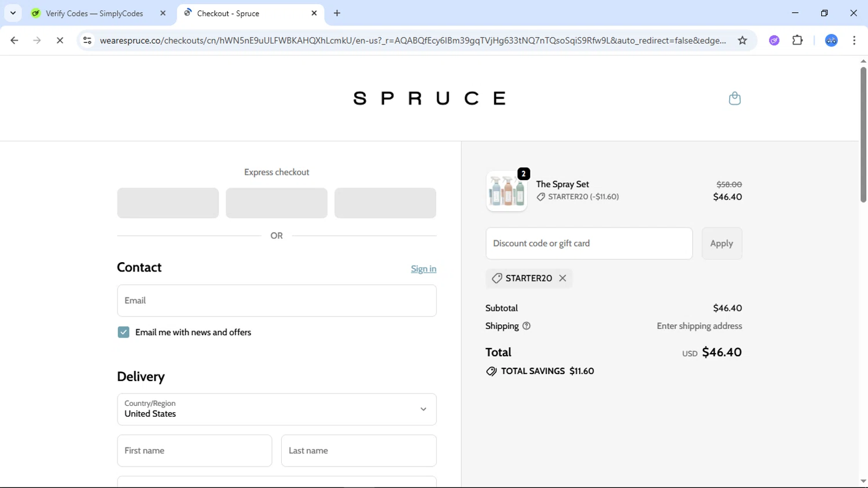Click the middle express checkout button placeholder
This screenshot has width=868, height=488.
(x=277, y=203)
